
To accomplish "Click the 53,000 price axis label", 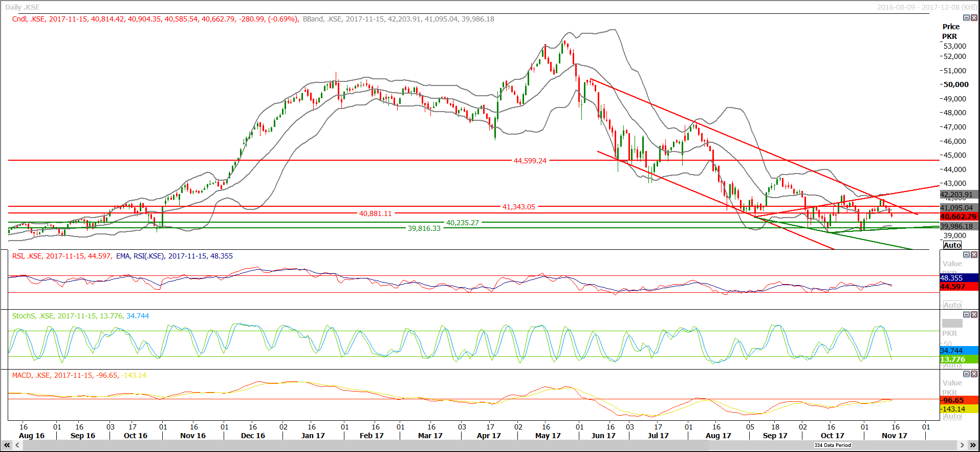I will 955,46.
